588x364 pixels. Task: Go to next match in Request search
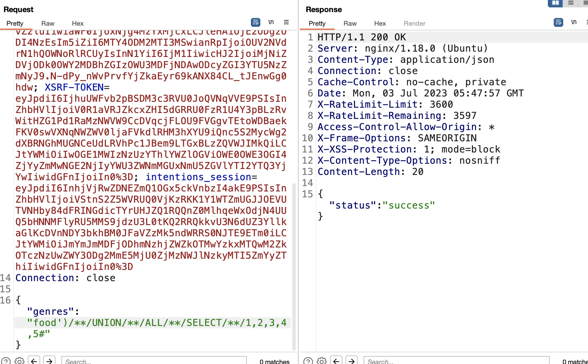click(x=49, y=361)
